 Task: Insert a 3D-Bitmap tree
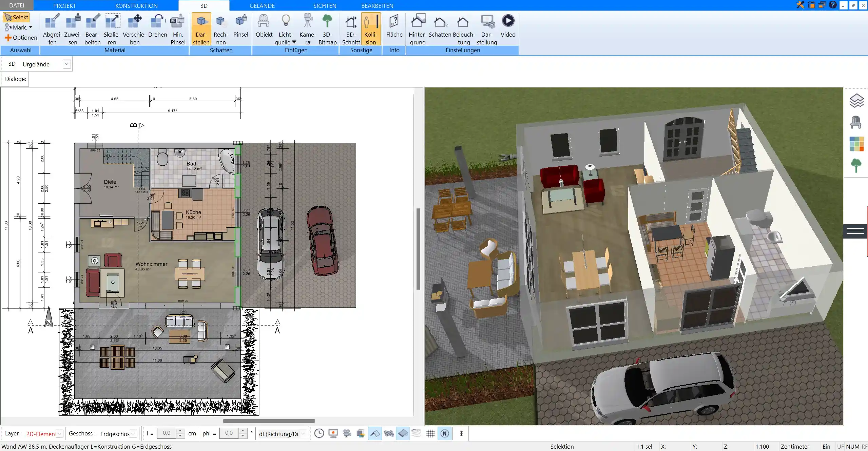(327, 29)
